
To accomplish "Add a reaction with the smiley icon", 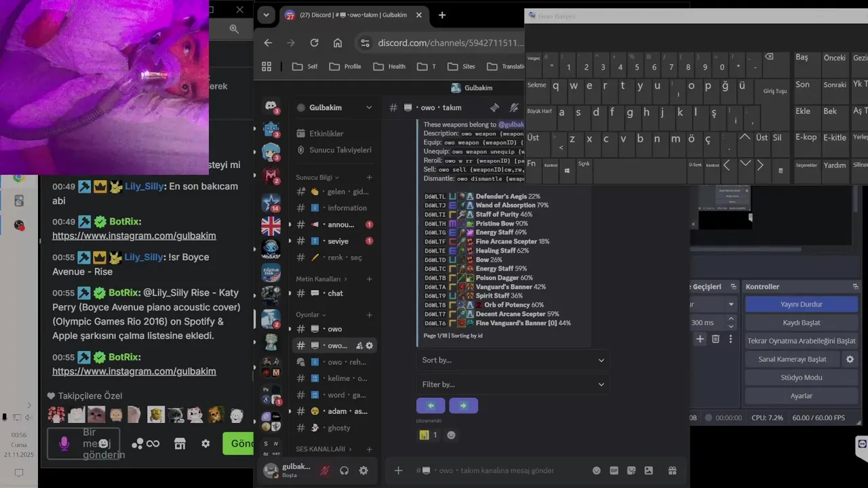I will click(x=452, y=435).
